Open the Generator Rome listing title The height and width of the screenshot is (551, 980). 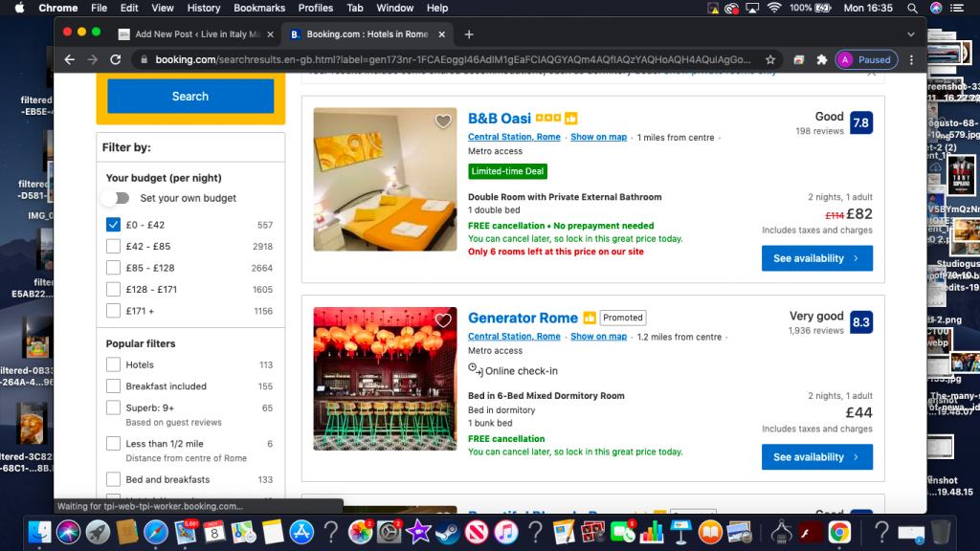[523, 318]
